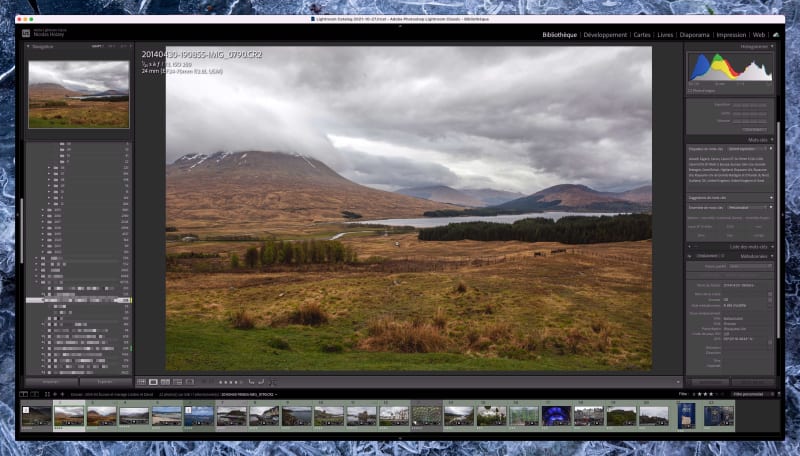Go back with the filmstrip arrow
Viewport: 800px width, 456px height.
point(55,394)
